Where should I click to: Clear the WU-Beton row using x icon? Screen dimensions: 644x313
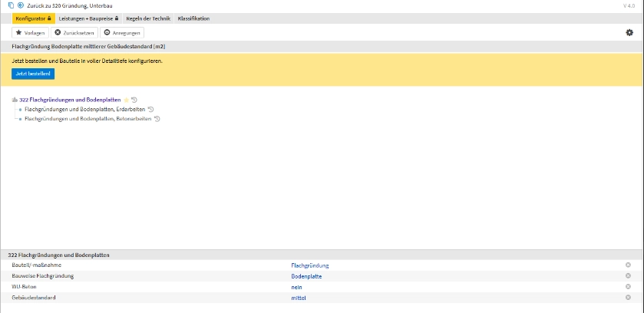(628, 286)
